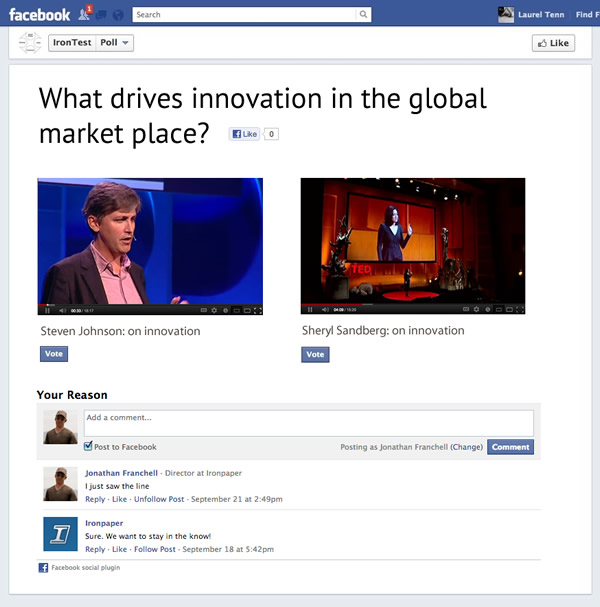Seek Steven Johnson video progress bar
Image resolution: width=600 pixels, height=607 pixels.
click(150, 305)
